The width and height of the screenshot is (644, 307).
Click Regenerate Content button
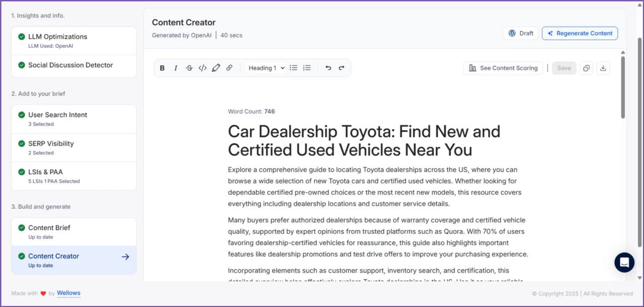pyautogui.click(x=580, y=33)
